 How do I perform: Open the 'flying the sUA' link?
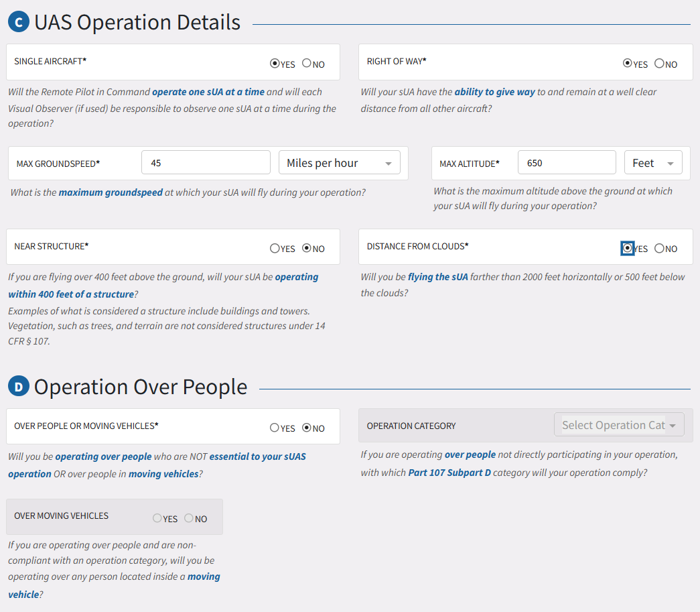437,277
